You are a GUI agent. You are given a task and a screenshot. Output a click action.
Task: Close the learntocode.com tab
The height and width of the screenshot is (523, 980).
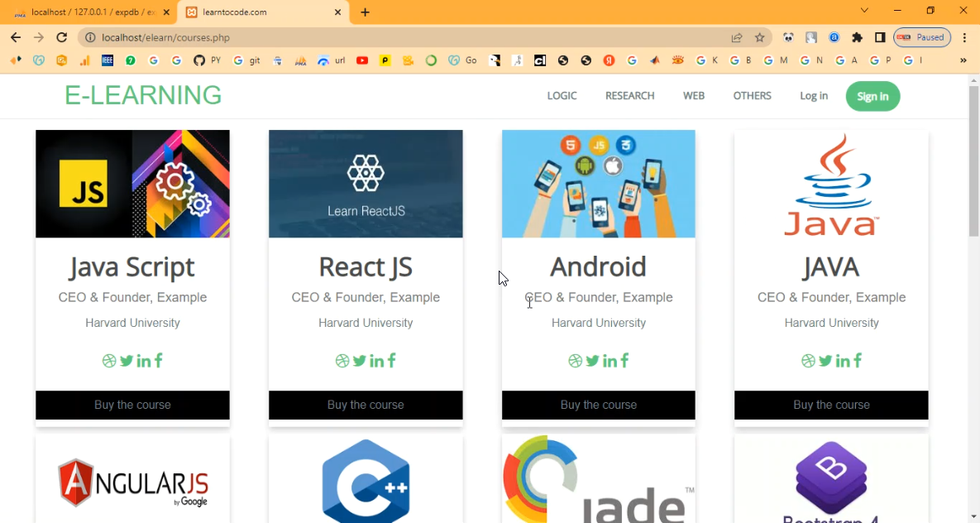337,12
